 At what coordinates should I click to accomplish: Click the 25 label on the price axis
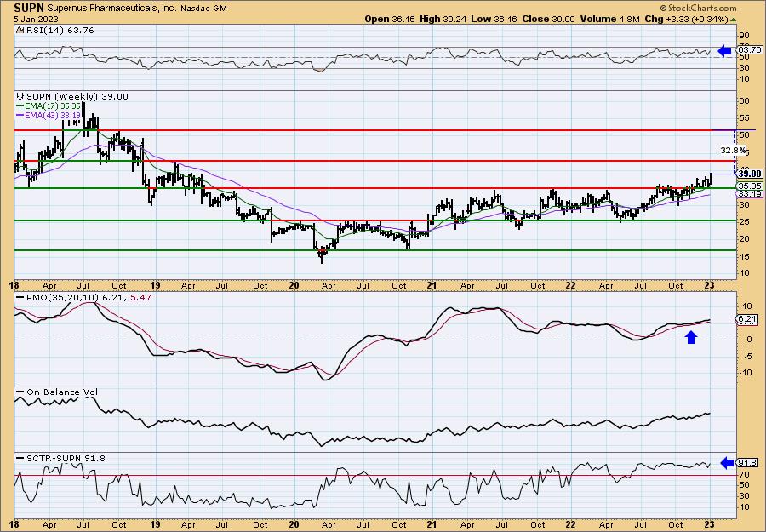coord(745,222)
